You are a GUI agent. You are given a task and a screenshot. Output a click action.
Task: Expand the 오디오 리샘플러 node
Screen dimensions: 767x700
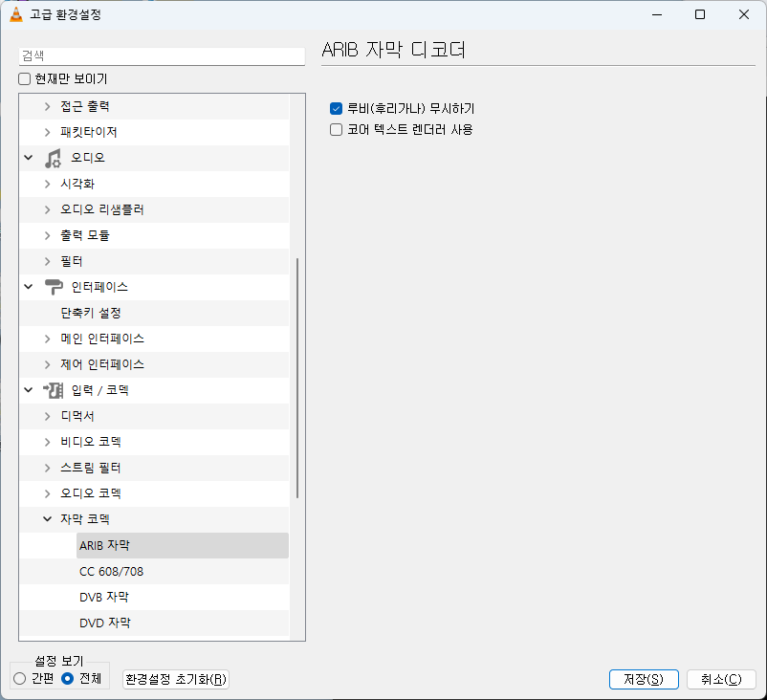tap(48, 209)
